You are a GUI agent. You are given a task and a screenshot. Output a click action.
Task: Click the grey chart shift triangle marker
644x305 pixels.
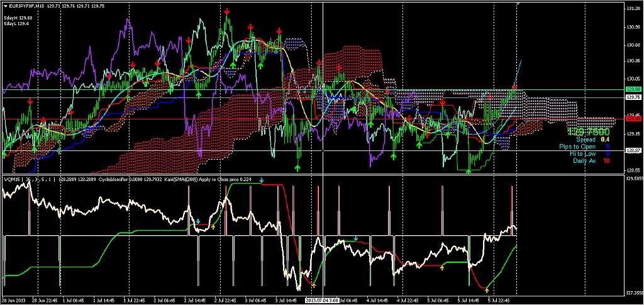click(518, 4)
